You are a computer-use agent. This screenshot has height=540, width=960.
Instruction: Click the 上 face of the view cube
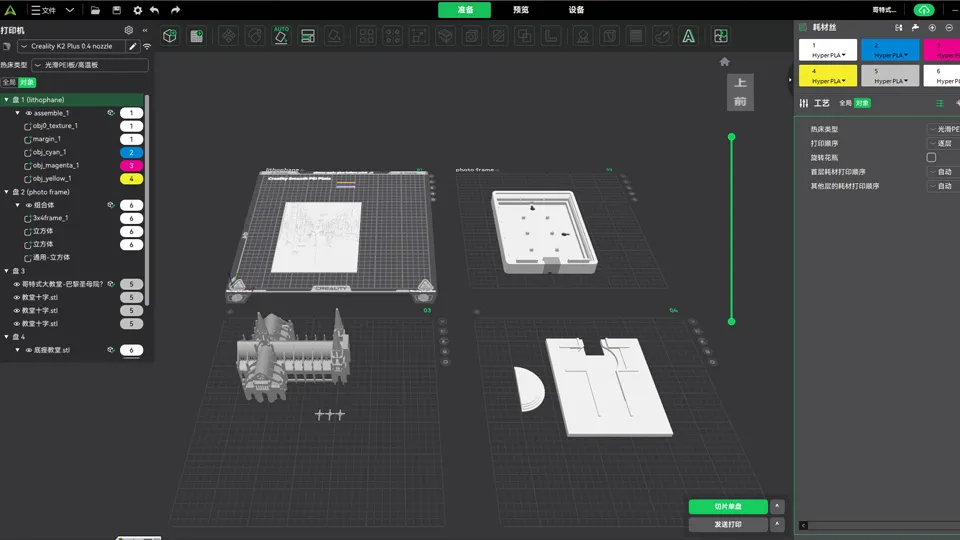(x=740, y=83)
